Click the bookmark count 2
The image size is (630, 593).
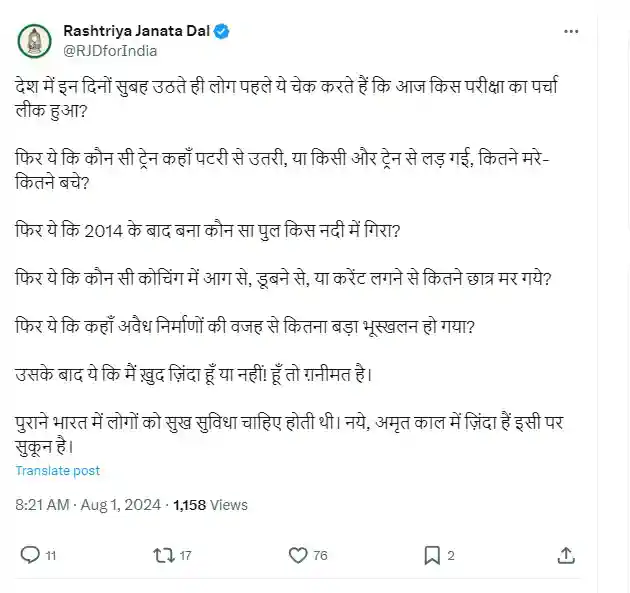click(451, 555)
